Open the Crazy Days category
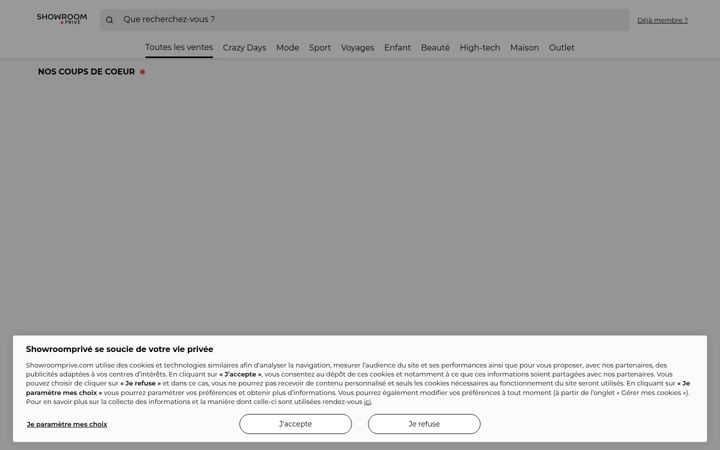 click(244, 48)
